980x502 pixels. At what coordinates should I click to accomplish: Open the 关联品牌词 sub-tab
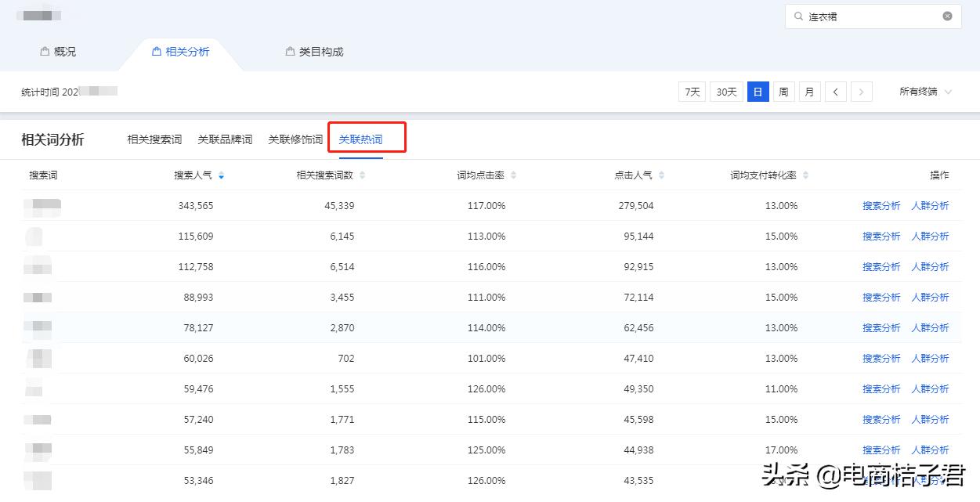(x=225, y=139)
